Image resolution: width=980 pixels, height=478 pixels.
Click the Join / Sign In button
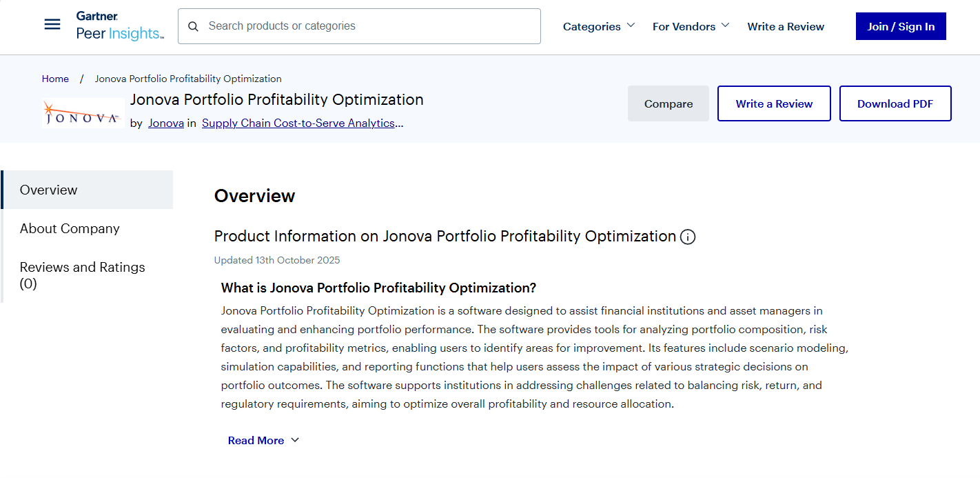(901, 26)
